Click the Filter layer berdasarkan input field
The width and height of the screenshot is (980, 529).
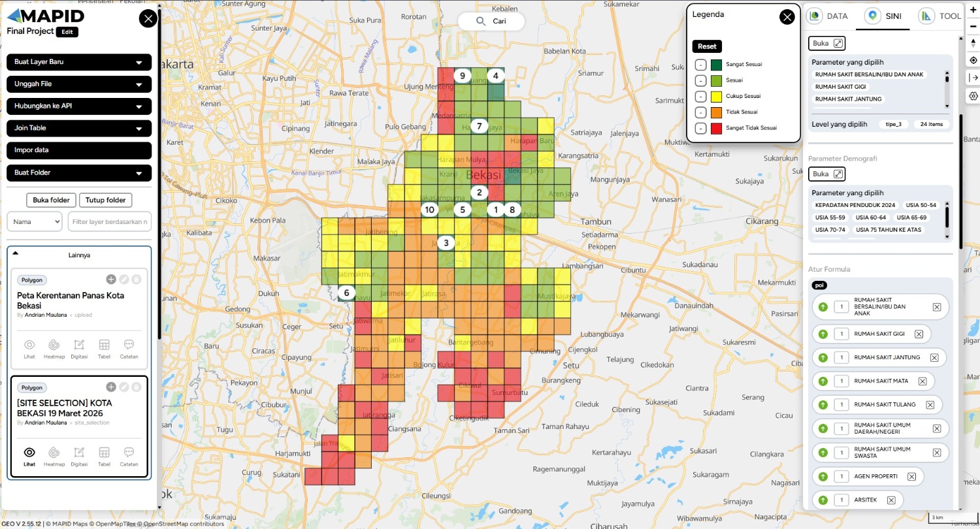[x=109, y=221]
